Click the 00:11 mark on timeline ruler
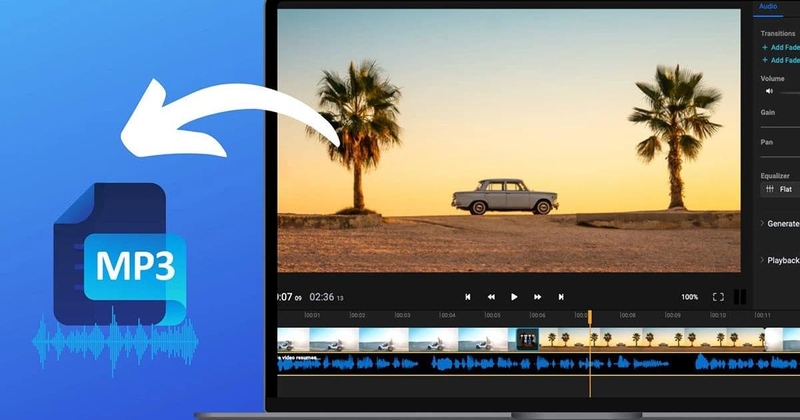800x420 pixels. (762, 315)
